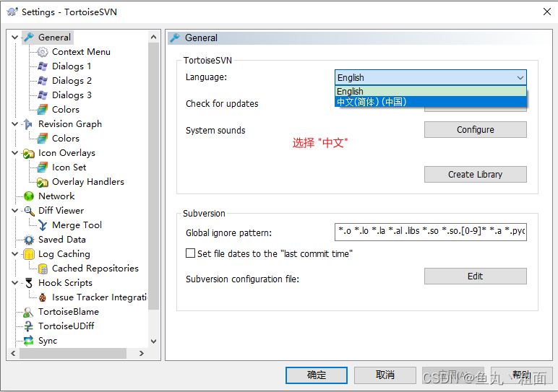Click the Icon Set icon
The width and height of the screenshot is (558, 392).
[43, 167]
